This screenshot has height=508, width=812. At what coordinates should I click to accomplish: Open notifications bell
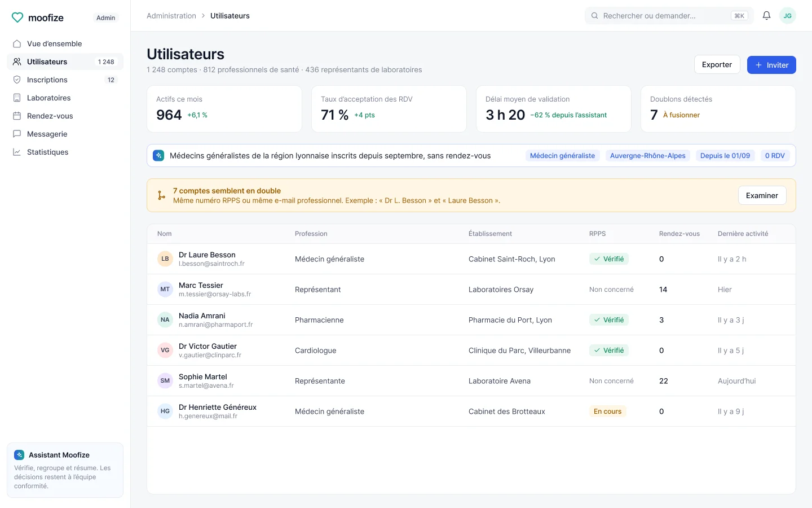pos(766,16)
